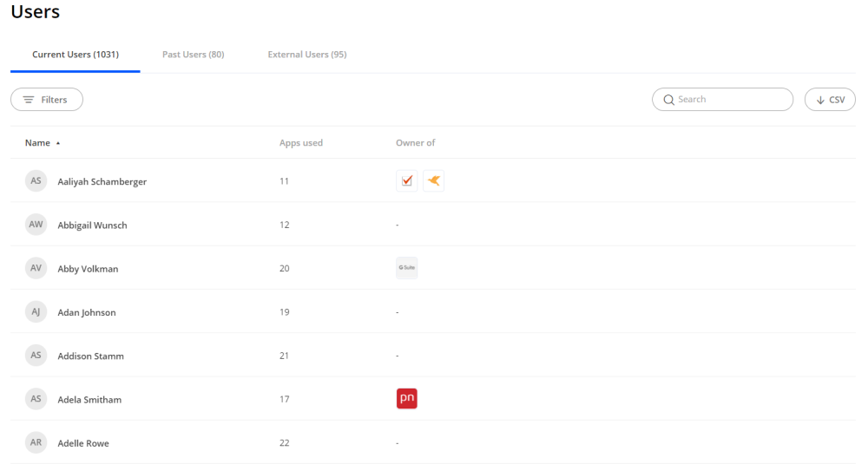The height and width of the screenshot is (464, 868).
Task: Open Adela Smitham's user name link
Action: click(x=89, y=400)
